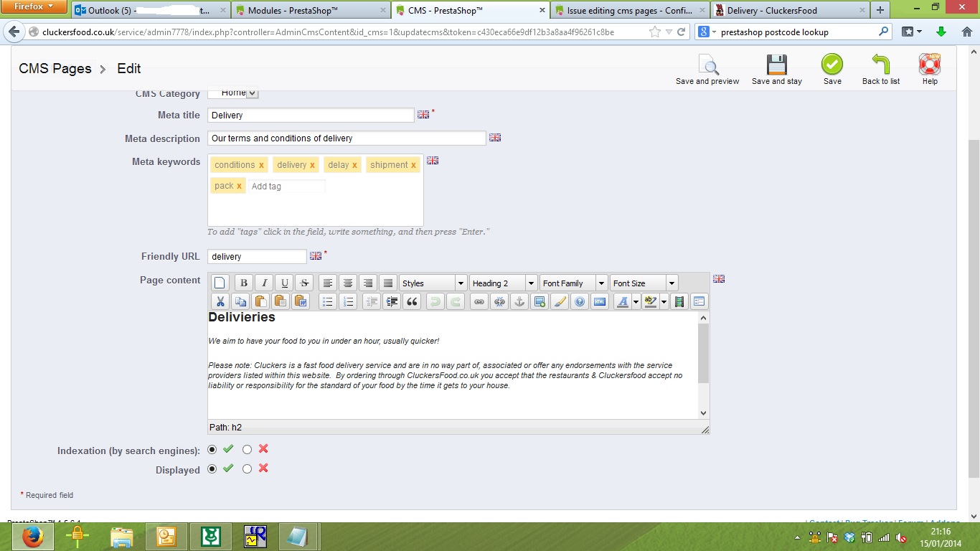This screenshot has width=980, height=551.
Task: Set Displayed to no
Action: 247,468
